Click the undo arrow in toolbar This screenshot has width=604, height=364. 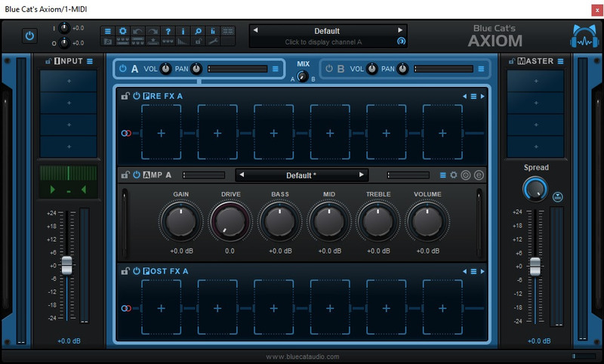(138, 31)
